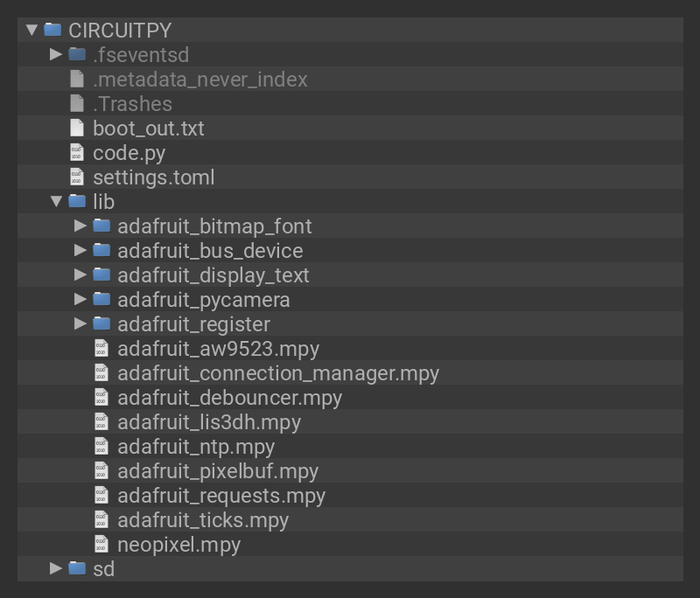Select the adafruit_requests.mpy file name
Screen dimensions: 700x598
point(220,496)
